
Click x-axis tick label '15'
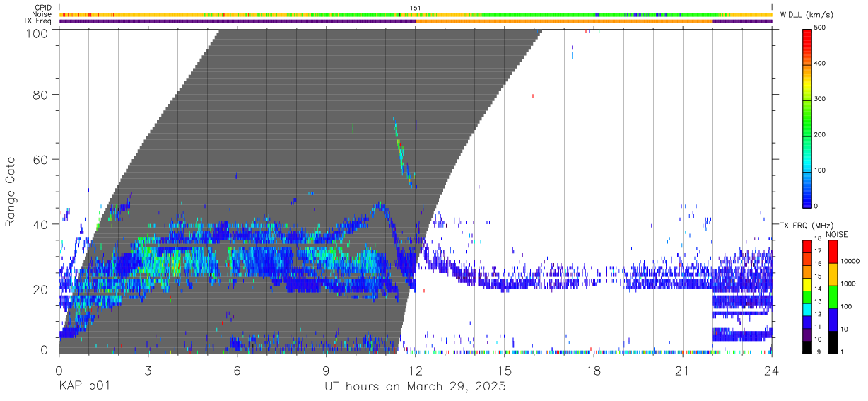505,371
